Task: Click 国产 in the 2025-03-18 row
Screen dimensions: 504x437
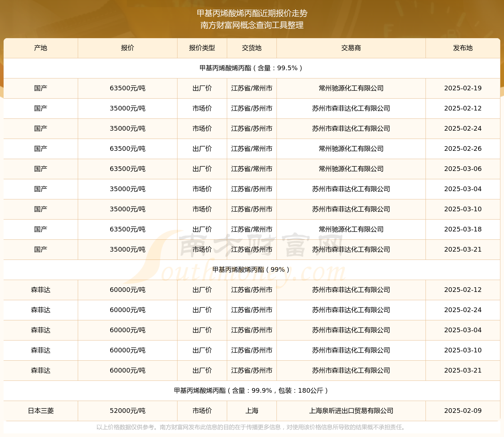Action: tap(41, 229)
